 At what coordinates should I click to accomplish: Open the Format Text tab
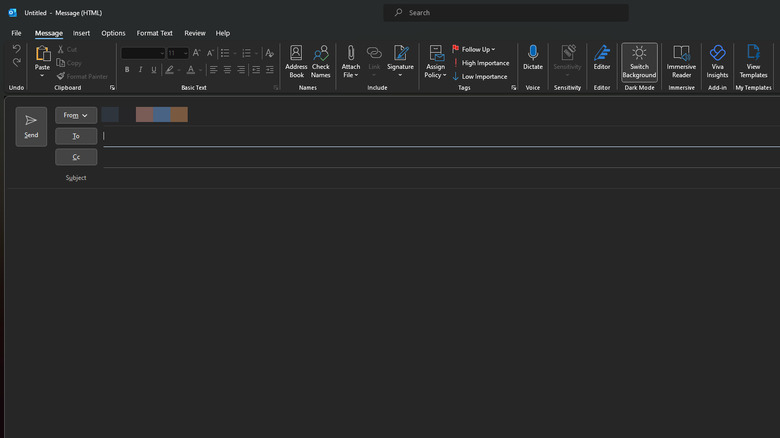point(154,33)
